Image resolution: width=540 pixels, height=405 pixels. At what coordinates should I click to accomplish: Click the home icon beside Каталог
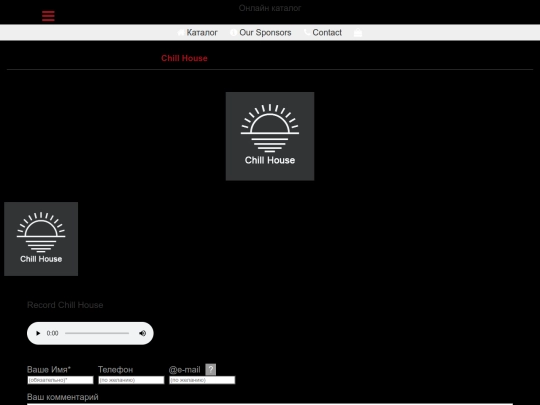[x=181, y=32]
